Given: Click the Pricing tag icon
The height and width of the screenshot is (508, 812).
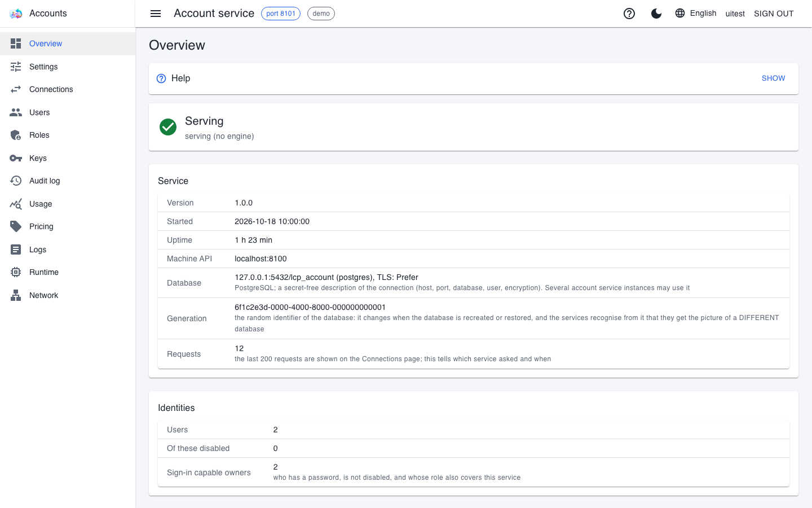Looking at the screenshot, I should pos(16,226).
